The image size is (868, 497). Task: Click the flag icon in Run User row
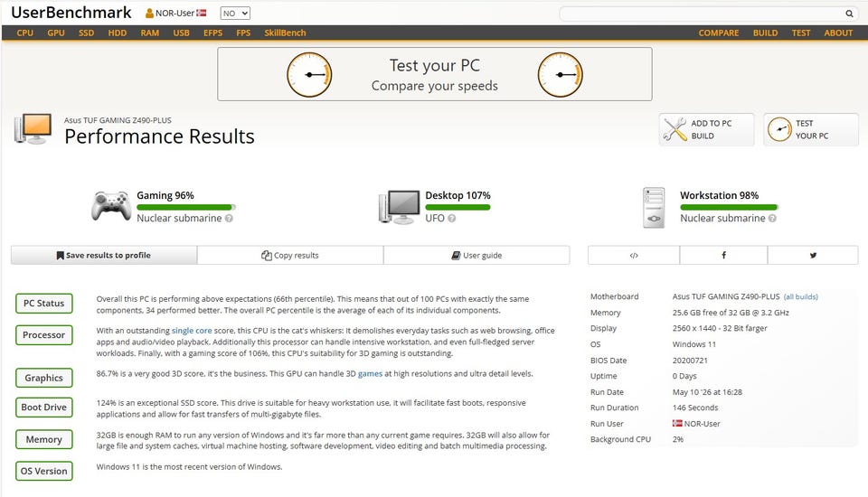tap(677, 424)
